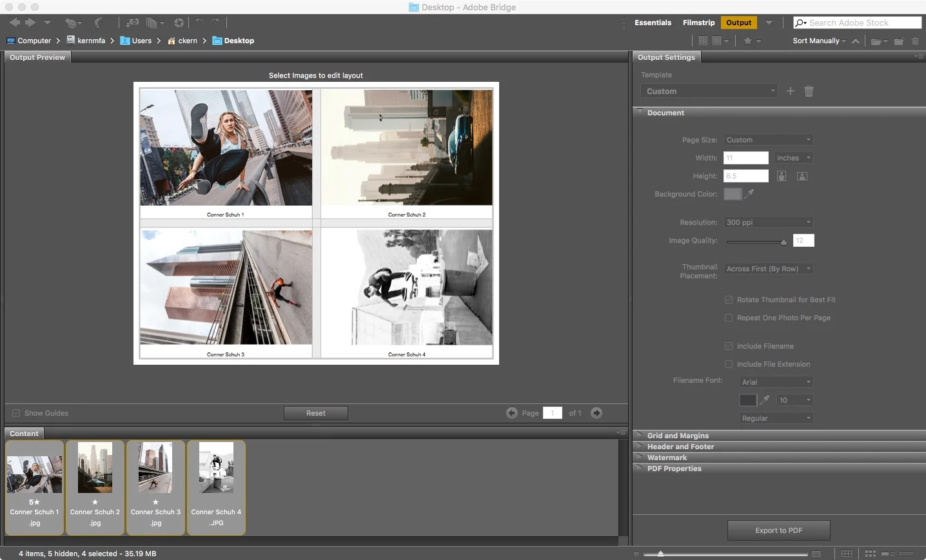Set page to portrait orientation icon

(782, 176)
